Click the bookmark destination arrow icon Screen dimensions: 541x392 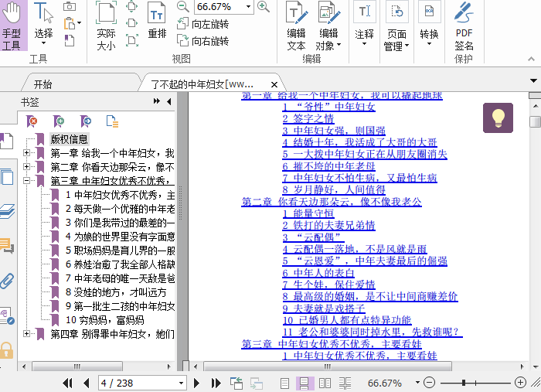click(x=86, y=121)
